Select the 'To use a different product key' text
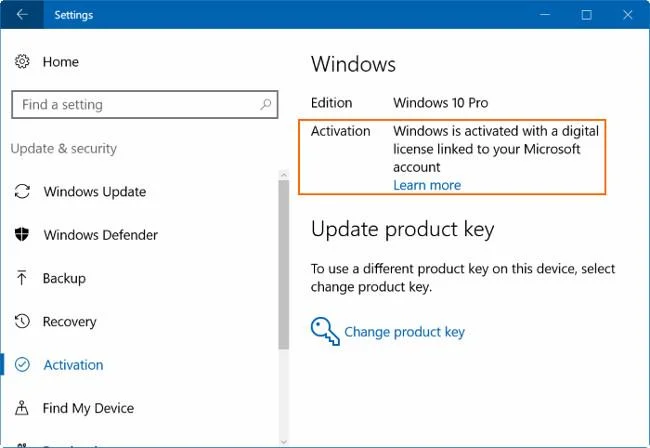The width and height of the screenshot is (650, 448). tap(463, 278)
